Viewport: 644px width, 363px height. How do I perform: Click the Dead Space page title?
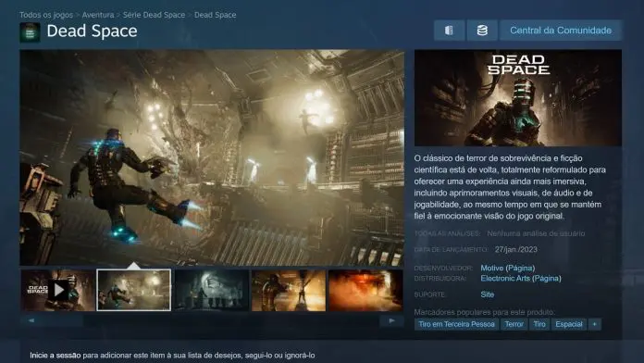[x=92, y=31]
